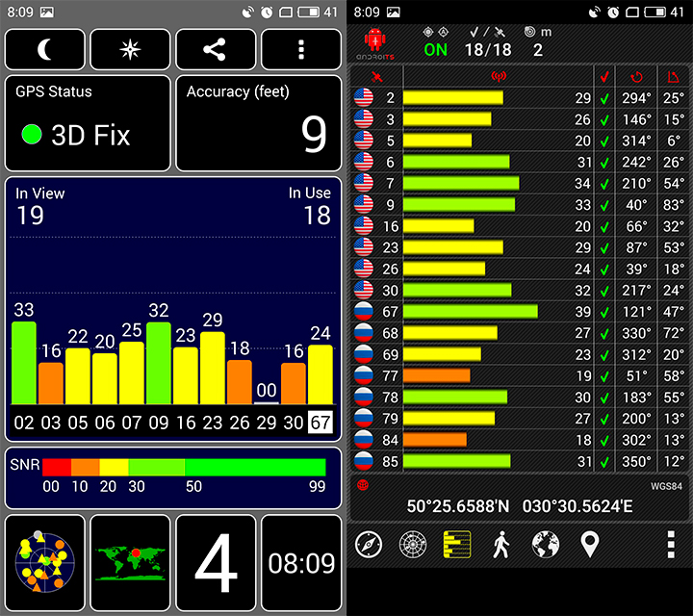Tap the Accuracy (feet) panel
Screen dimensions: 693x616
[x=259, y=122]
